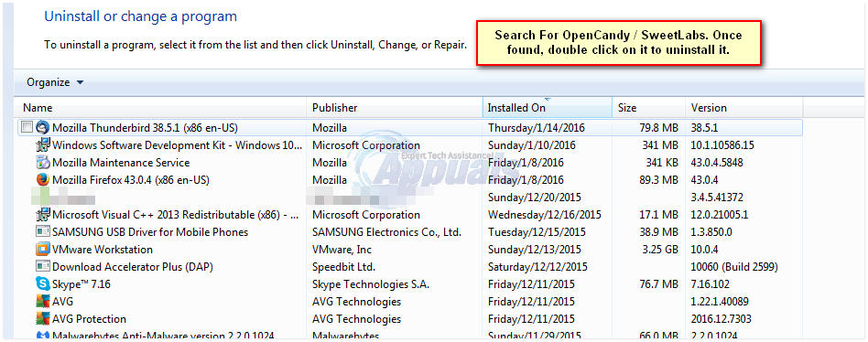Screen dimensions: 868x342
Task: Select the blurred program entry from 12/20/2015
Action: 410,198
